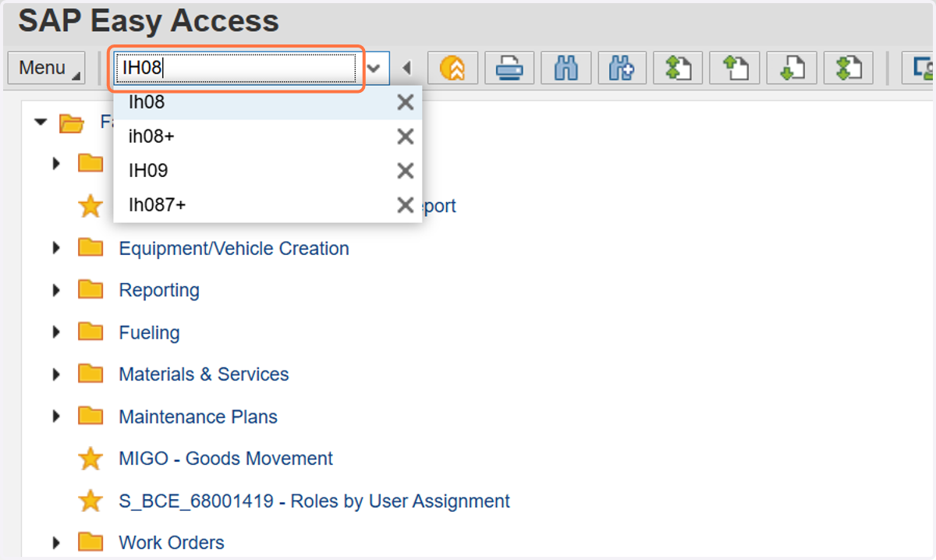Click the Reporting folder icon
This screenshot has height=560, width=936.
[90, 289]
